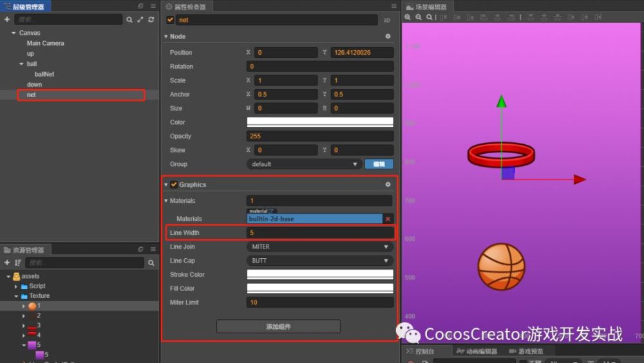The image size is (644, 363).
Task: Open the hierarchy panel menu icon
Action: click(x=153, y=6)
